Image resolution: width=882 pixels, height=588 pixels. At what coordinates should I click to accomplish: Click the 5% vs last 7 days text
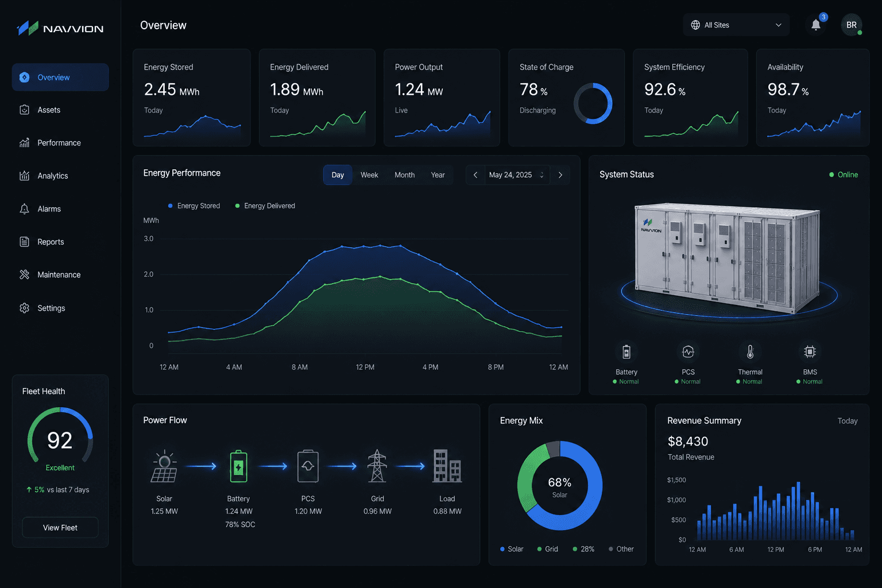tap(57, 490)
